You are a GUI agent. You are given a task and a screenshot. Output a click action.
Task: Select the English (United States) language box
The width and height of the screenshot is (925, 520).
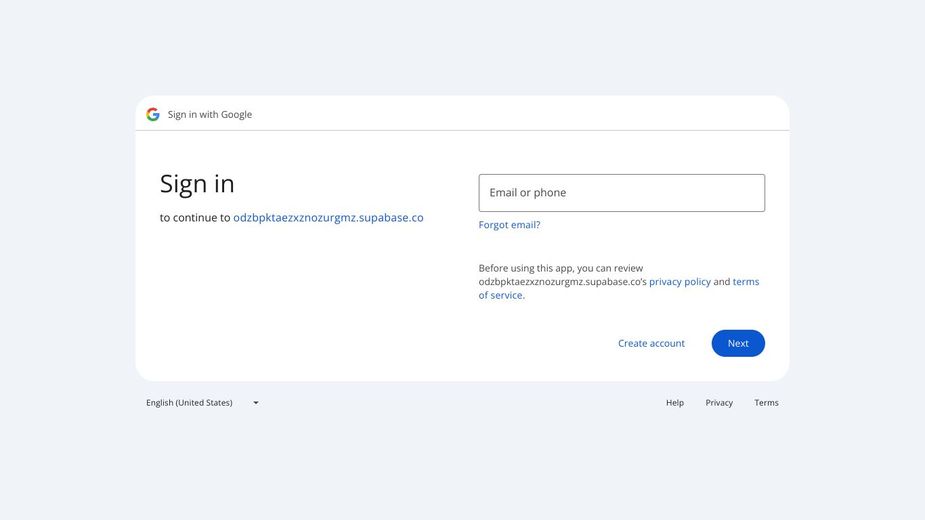pos(202,403)
